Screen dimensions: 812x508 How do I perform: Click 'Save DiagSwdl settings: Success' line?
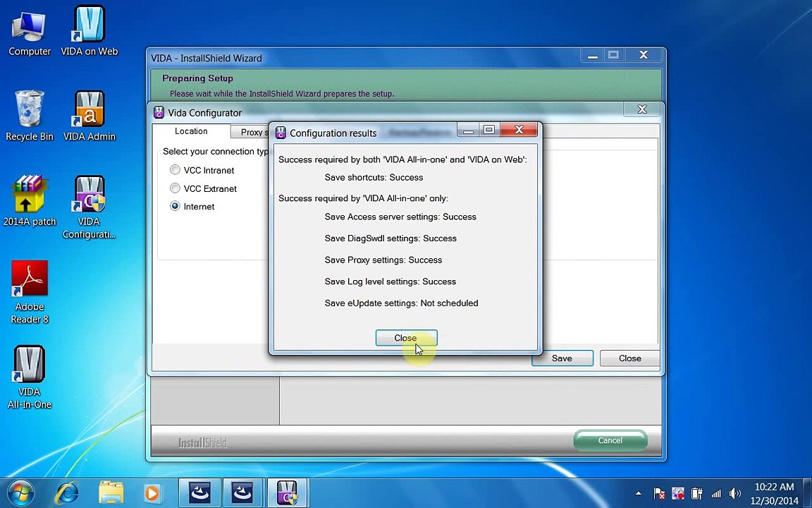(390, 238)
